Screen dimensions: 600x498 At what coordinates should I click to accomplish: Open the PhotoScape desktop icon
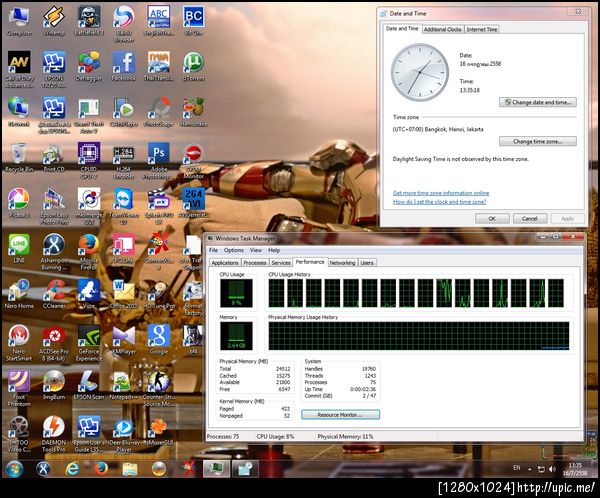pyautogui.click(x=158, y=112)
